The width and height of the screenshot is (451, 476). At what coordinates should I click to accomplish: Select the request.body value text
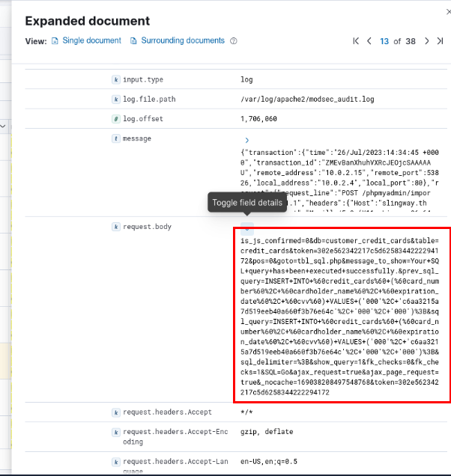coord(339,317)
